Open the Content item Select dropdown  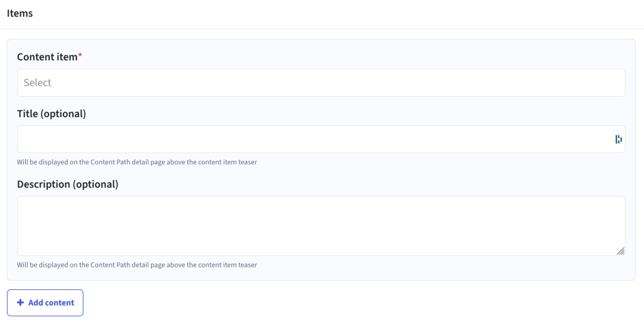click(321, 82)
